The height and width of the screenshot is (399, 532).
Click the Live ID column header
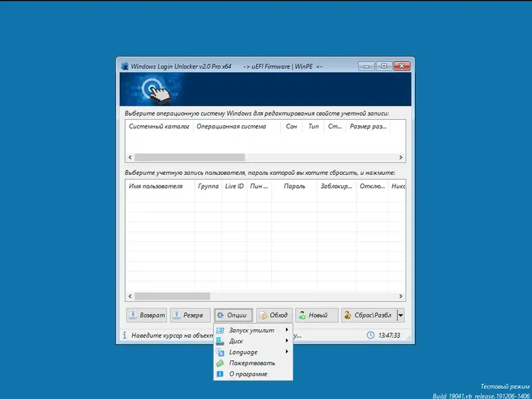[234, 186]
